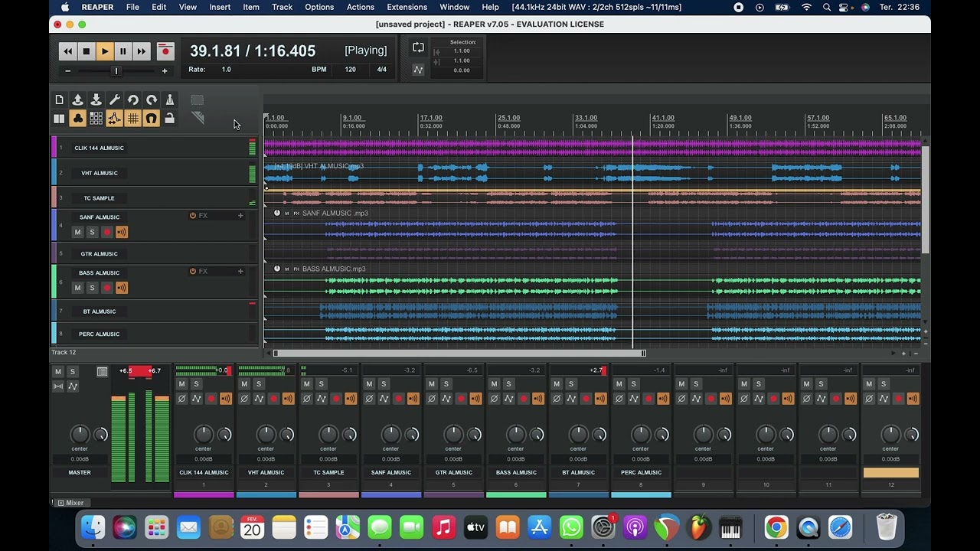Solo the SANF ALMUSIC track in track panel
This screenshot has height=551, width=980.
coord(92,232)
